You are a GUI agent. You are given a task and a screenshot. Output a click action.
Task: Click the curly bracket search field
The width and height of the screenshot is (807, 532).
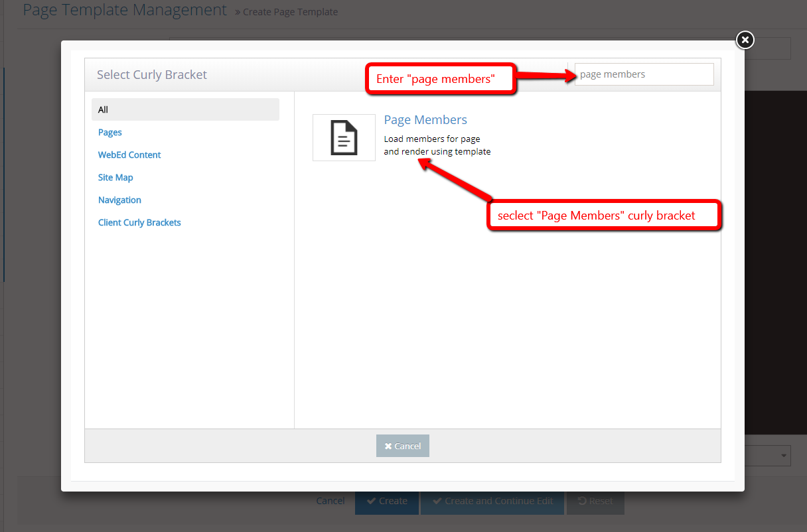coord(644,74)
